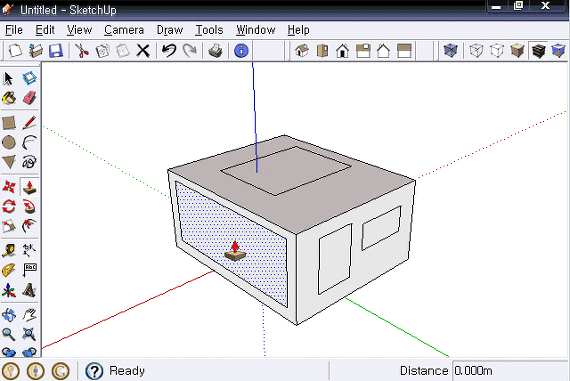Select the Axes tool
570x381 pixels.
click(x=9, y=290)
